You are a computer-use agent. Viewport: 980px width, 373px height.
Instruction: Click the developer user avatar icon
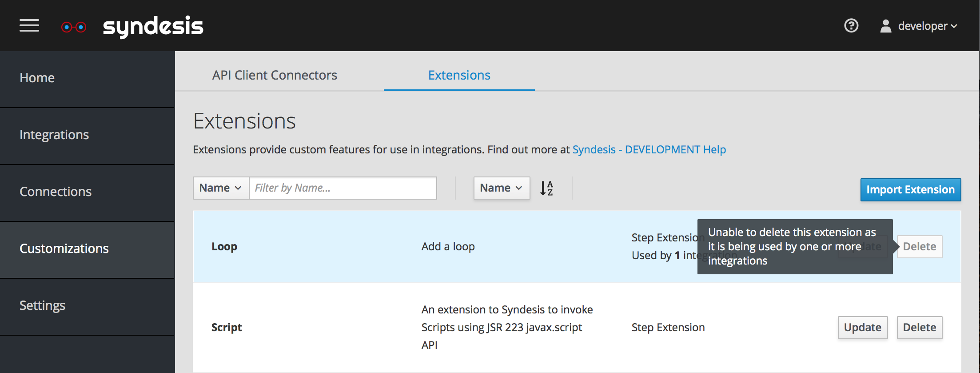[x=886, y=26]
